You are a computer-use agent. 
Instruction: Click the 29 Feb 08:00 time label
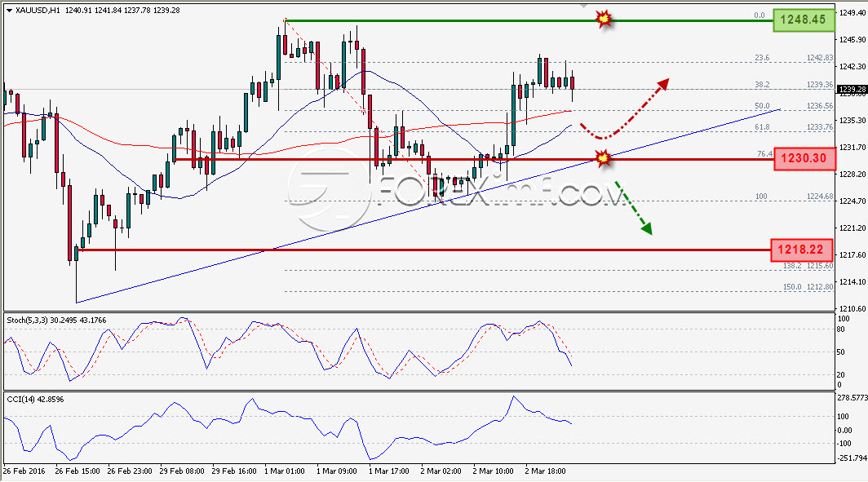point(182,471)
